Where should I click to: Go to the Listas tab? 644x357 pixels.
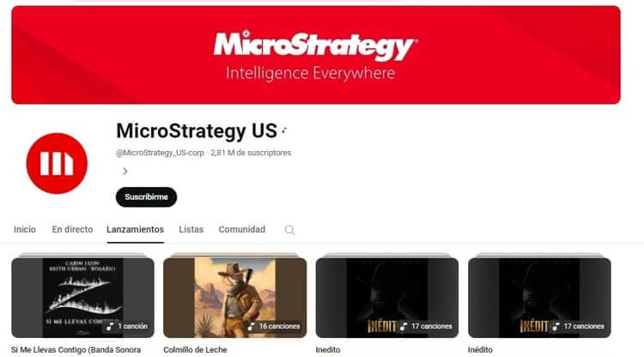[191, 229]
